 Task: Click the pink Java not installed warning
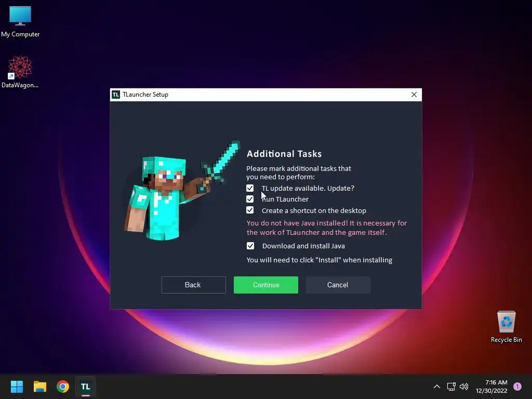click(x=327, y=228)
